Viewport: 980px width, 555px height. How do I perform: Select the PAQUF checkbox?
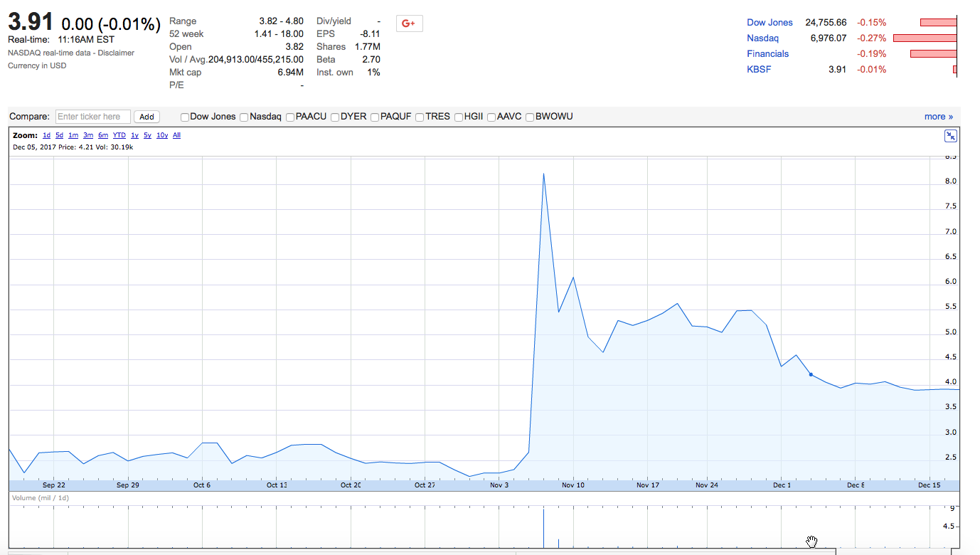[x=375, y=117]
